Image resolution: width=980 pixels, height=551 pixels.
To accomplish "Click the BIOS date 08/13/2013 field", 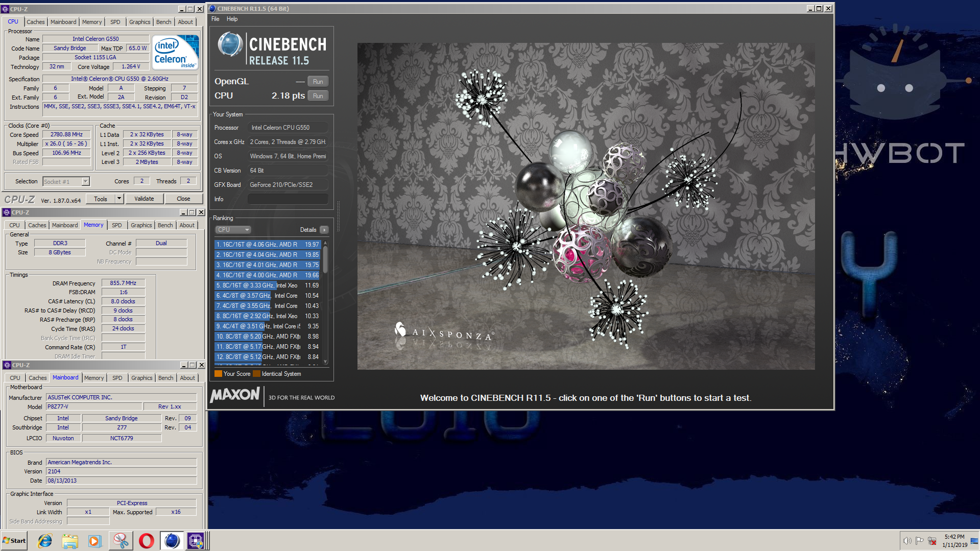I will pyautogui.click(x=121, y=481).
